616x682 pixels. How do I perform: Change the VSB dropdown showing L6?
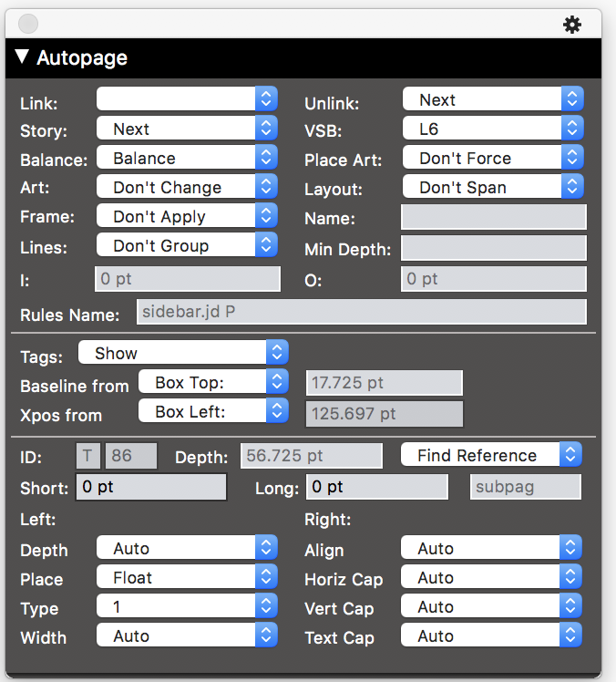tap(492, 129)
